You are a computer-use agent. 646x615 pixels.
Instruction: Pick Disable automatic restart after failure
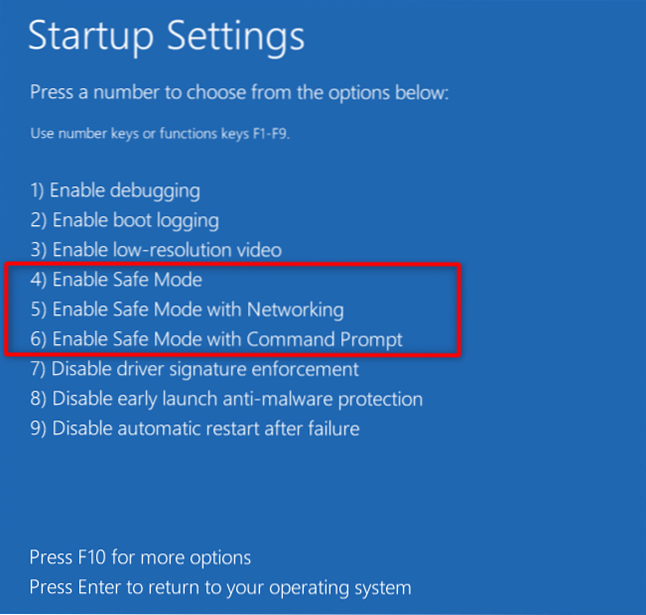click(x=194, y=429)
